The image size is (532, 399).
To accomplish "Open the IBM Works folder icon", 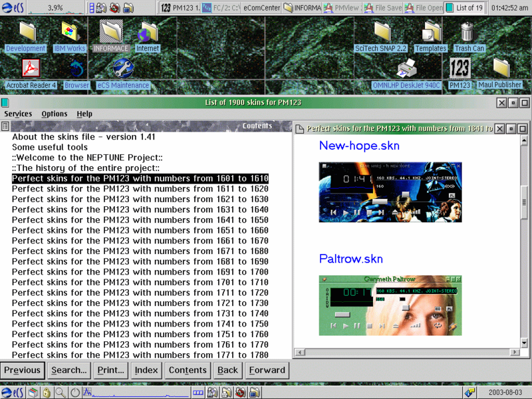I will pyautogui.click(x=70, y=31).
